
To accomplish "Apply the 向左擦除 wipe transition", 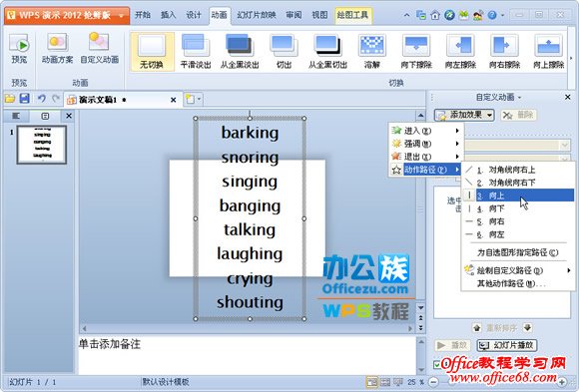I will point(460,52).
